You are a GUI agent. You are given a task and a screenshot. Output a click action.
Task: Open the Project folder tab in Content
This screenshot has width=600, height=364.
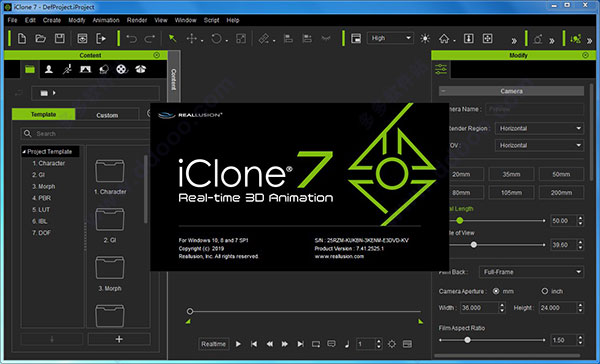click(30, 69)
